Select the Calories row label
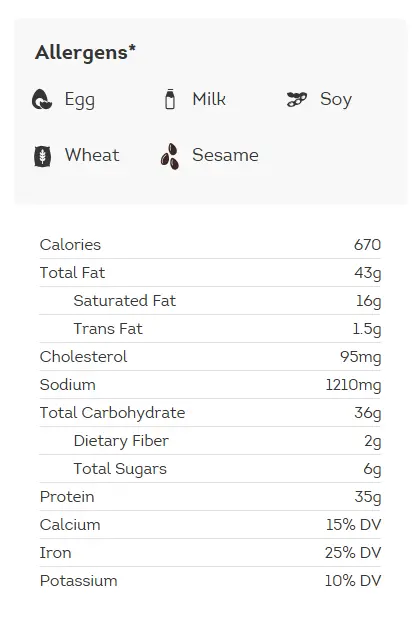 point(70,245)
